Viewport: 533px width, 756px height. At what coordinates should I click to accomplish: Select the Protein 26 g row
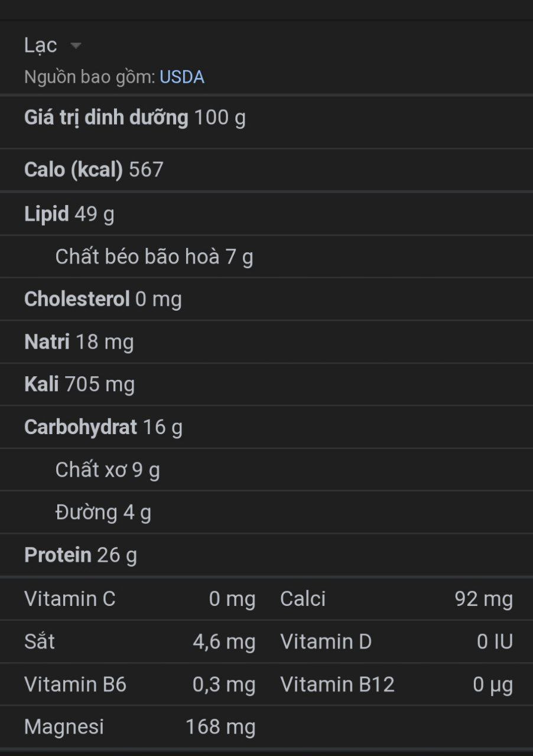coord(80,555)
